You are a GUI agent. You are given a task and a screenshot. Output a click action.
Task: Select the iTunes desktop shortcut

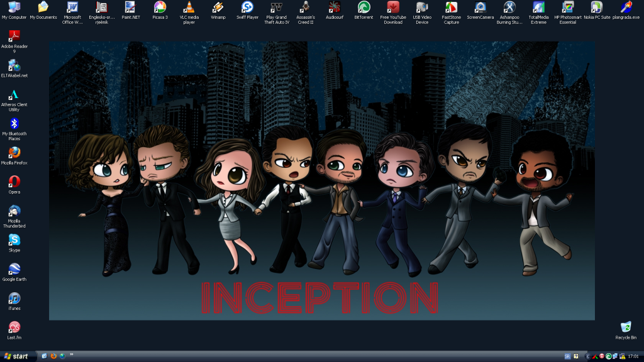click(x=14, y=302)
